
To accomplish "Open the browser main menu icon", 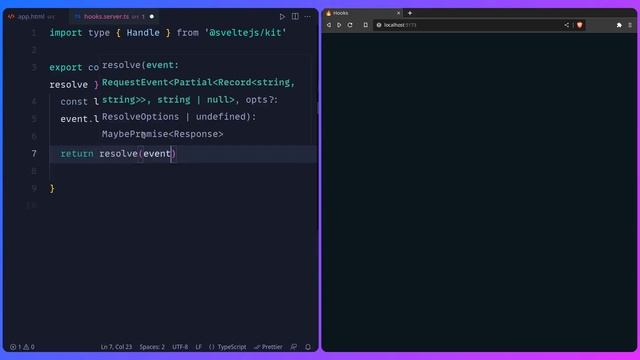I will pos(630,25).
